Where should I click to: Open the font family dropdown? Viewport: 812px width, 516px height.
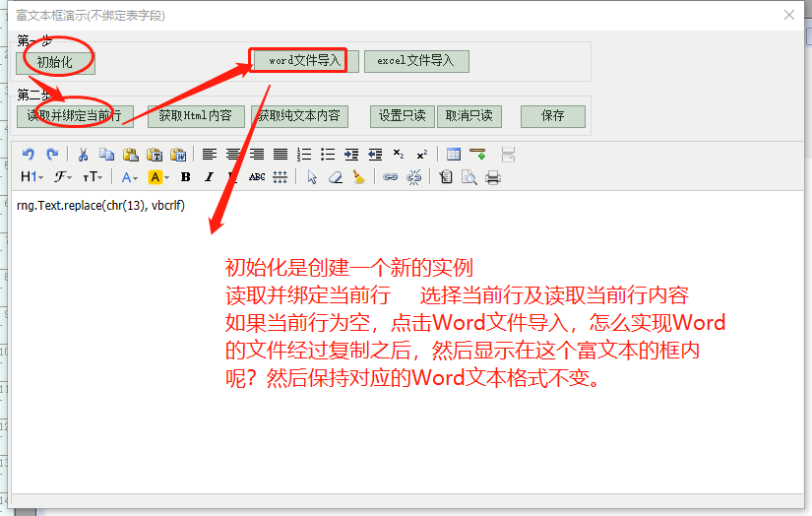[63, 177]
